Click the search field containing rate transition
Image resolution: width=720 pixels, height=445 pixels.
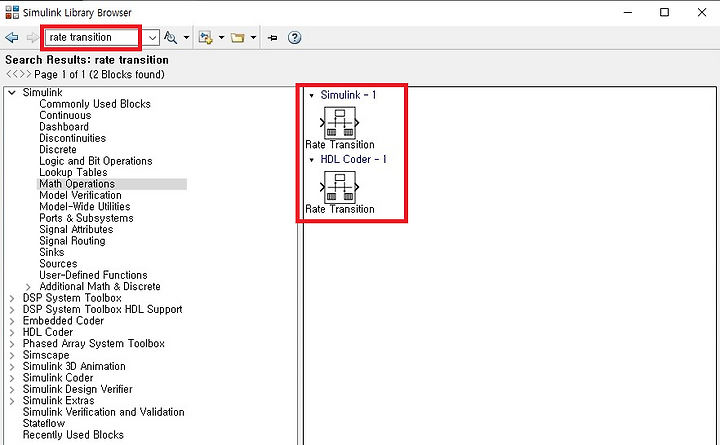pos(92,37)
